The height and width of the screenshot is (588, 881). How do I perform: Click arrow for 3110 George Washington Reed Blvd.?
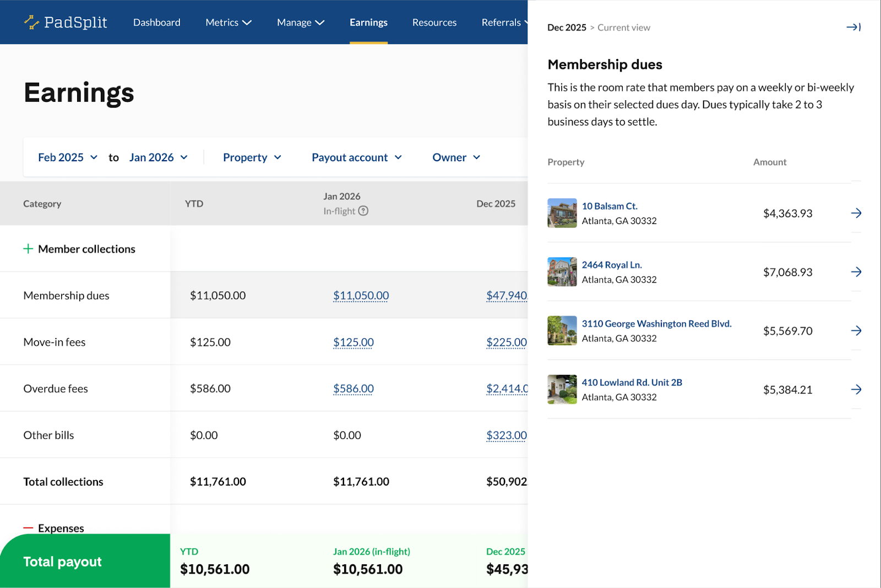(x=856, y=330)
